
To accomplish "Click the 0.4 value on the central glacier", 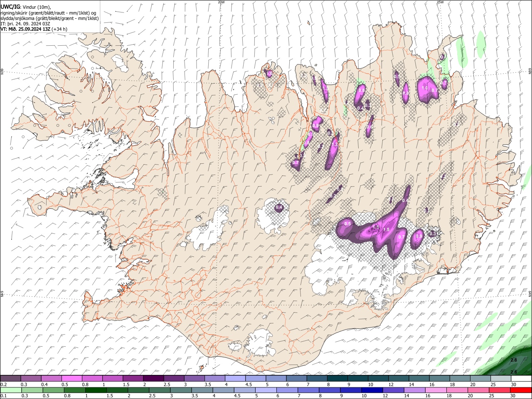I will [279, 207].
